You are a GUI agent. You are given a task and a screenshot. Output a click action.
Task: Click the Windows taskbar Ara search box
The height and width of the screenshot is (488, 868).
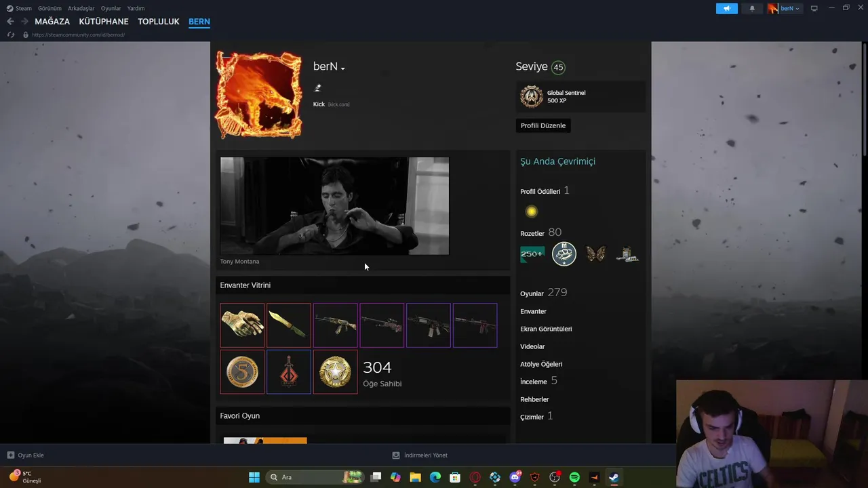[x=315, y=477]
